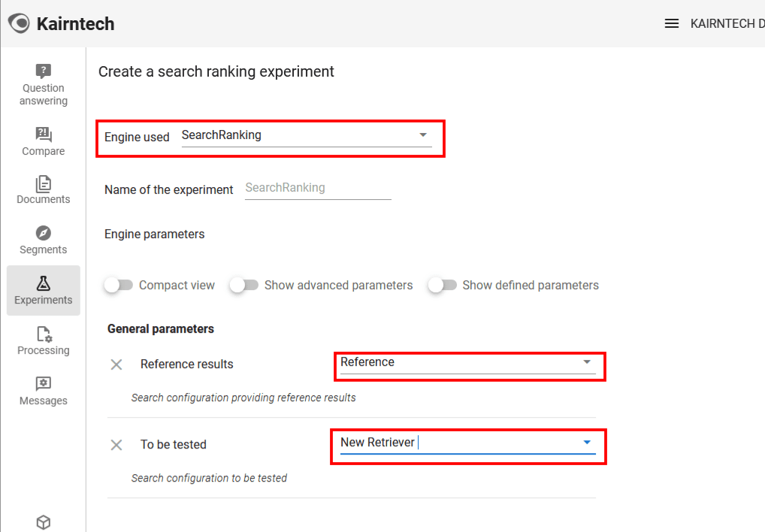
Task: Open the Reference results dropdown
Action: 587,362
